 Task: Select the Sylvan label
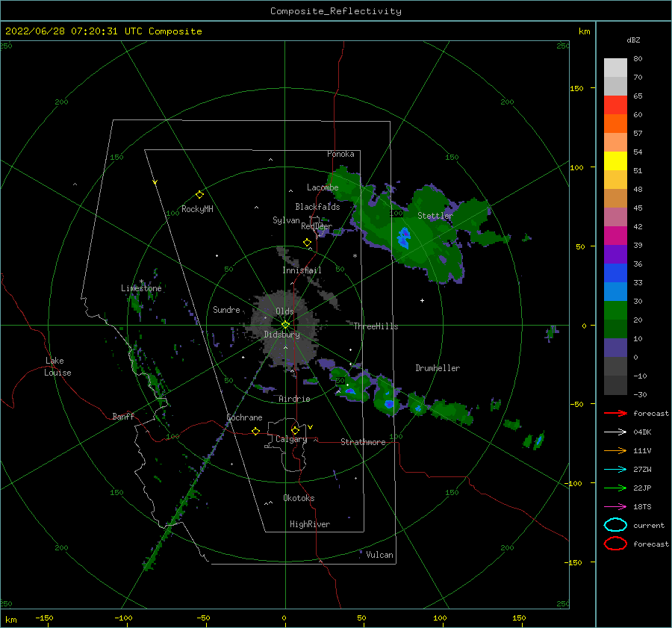(286, 220)
